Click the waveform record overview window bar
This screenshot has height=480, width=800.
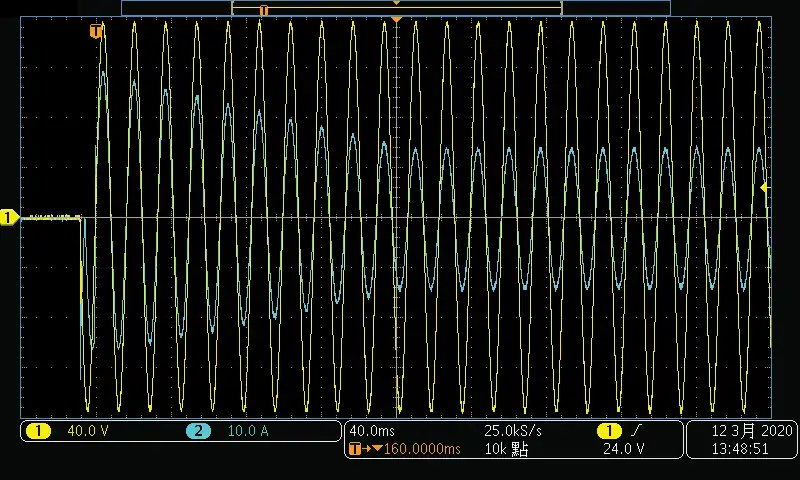pos(396,8)
